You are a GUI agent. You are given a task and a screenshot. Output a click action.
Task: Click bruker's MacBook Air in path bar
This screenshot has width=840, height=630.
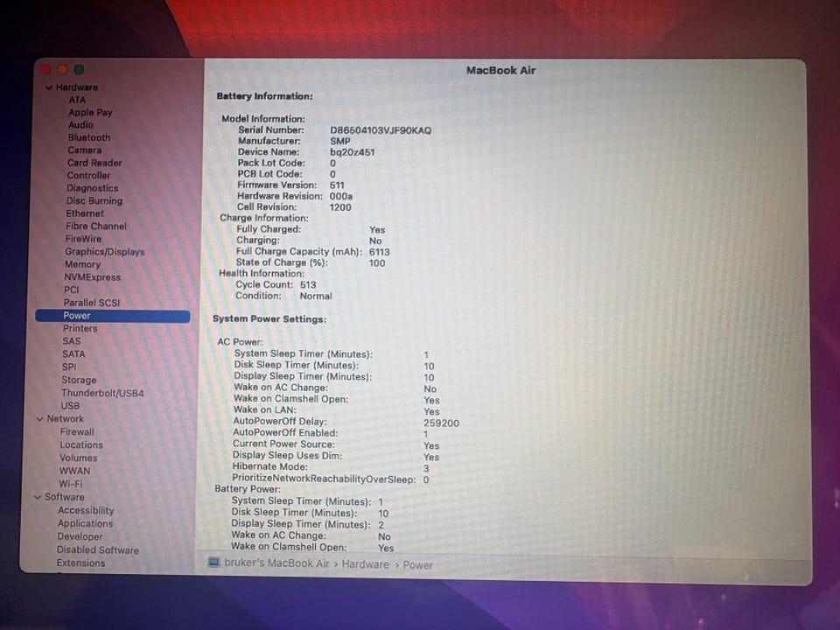click(x=276, y=563)
